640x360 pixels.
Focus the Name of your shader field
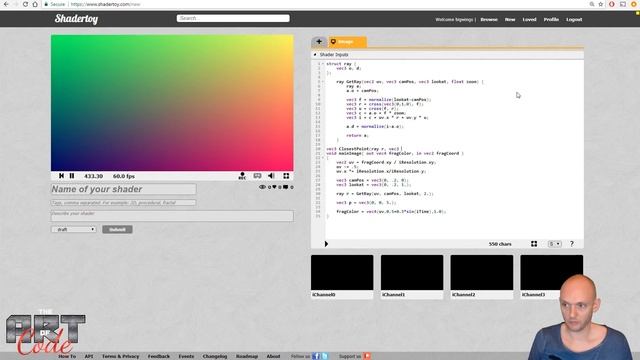coord(123,189)
